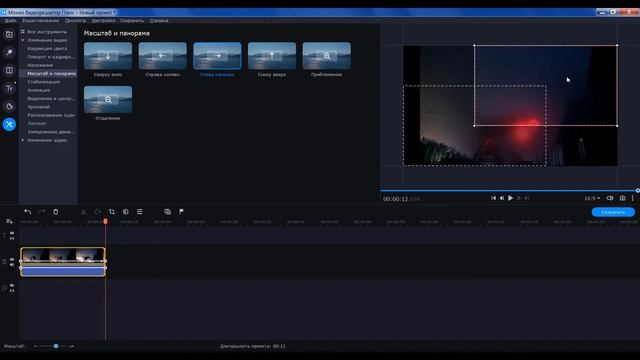
Task: Expand the Изменение аудио section
Action: tap(22, 140)
